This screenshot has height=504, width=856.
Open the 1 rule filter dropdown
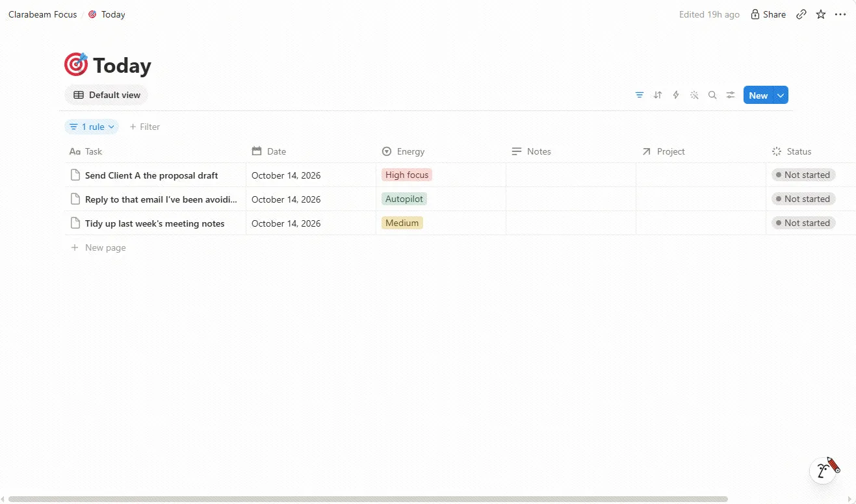tap(92, 127)
